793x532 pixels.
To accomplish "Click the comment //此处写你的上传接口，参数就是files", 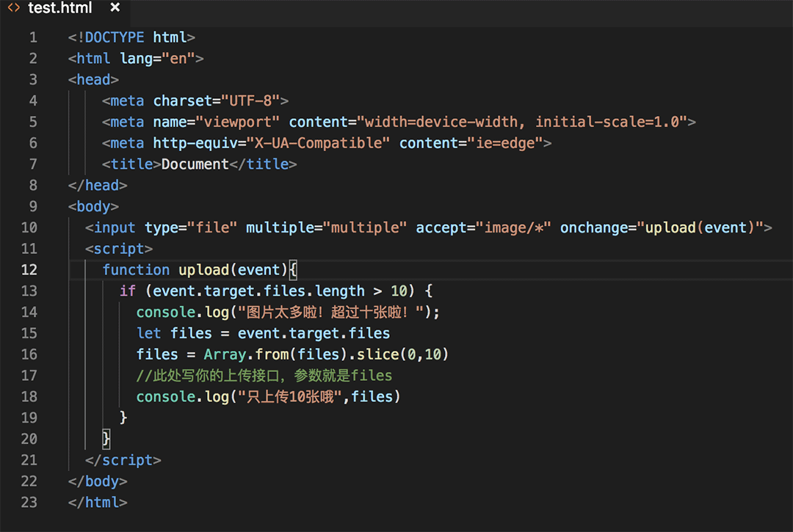I will coord(264,376).
